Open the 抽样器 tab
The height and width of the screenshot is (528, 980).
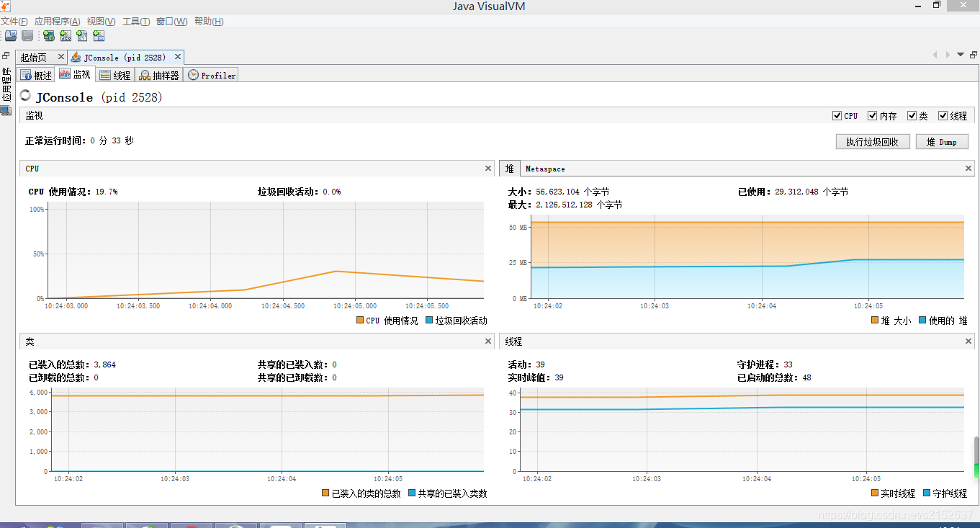click(x=159, y=75)
